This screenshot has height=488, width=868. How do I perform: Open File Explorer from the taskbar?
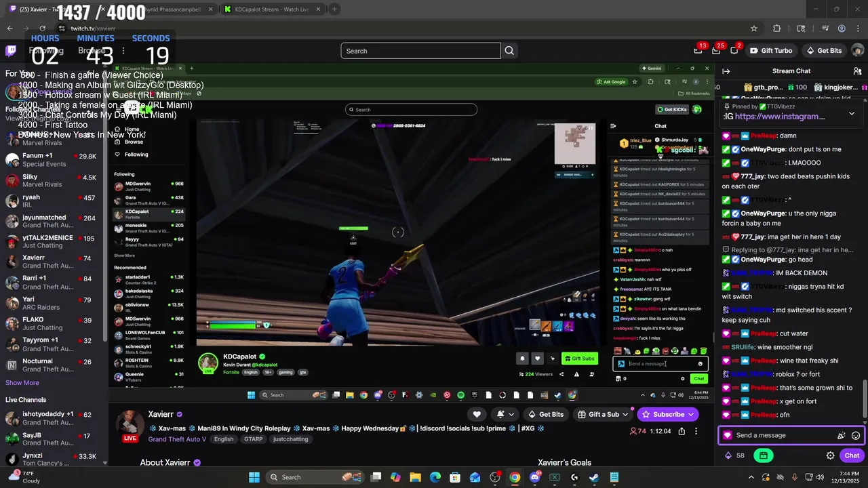[416, 477]
